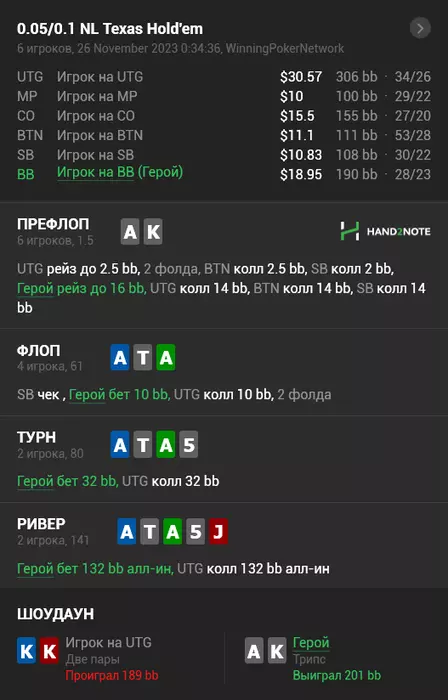Click the grey Ten card on the flop
Screen dimensions: 448x700
pos(143,358)
